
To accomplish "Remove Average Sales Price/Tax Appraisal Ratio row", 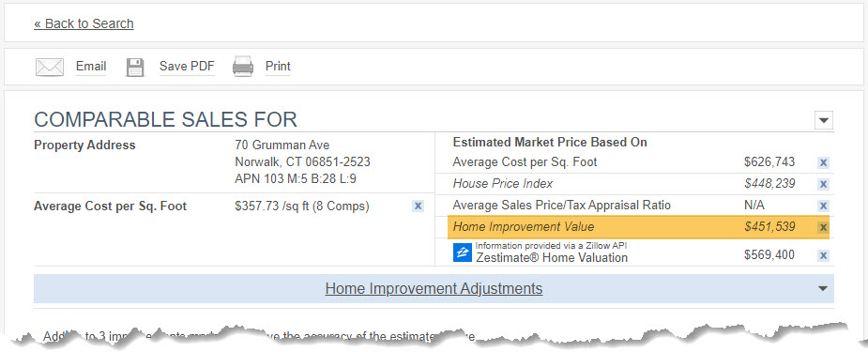I will pyautogui.click(x=823, y=206).
